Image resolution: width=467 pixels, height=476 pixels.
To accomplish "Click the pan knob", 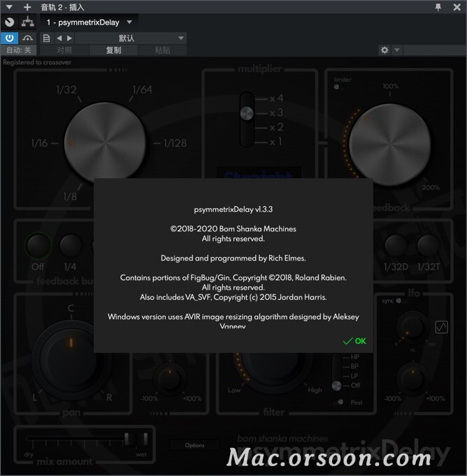I will coord(71,360).
